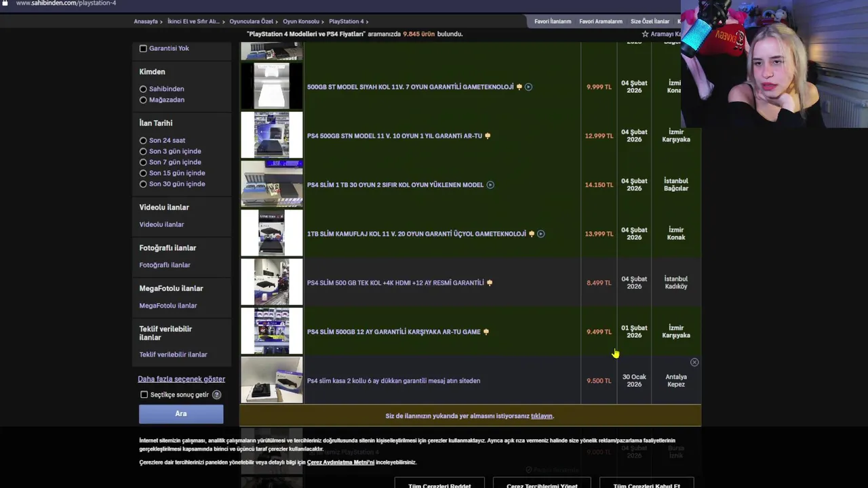Go to Anasayfa breadcrumb

tap(146, 22)
